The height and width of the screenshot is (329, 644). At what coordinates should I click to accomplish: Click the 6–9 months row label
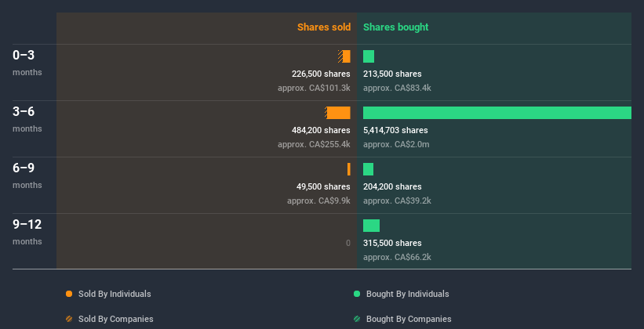coord(27,175)
